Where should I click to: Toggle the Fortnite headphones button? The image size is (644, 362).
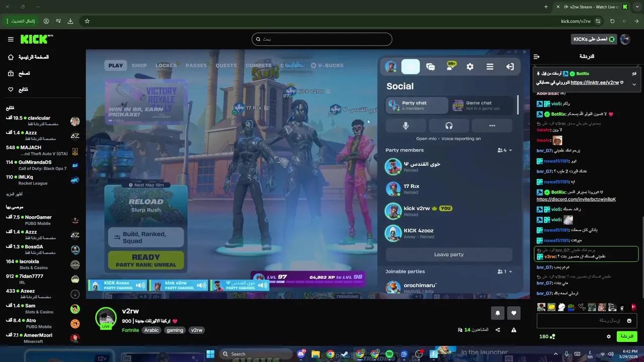pos(449,126)
